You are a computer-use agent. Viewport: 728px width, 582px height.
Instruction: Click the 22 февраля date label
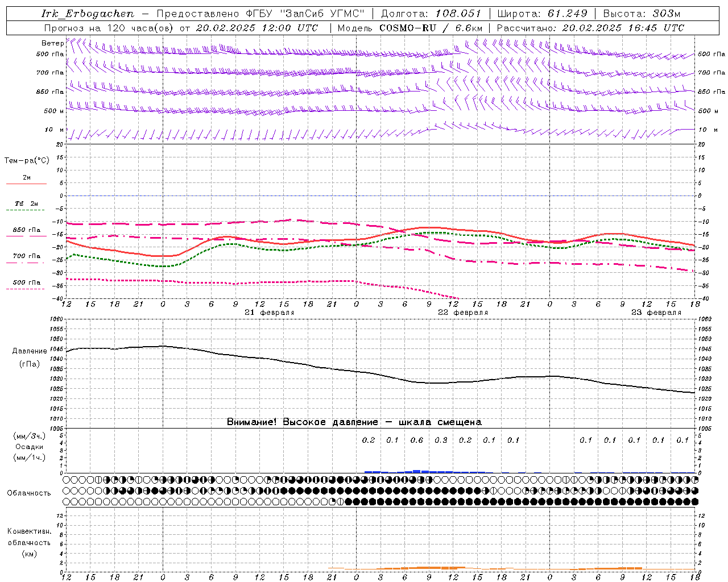(463, 313)
